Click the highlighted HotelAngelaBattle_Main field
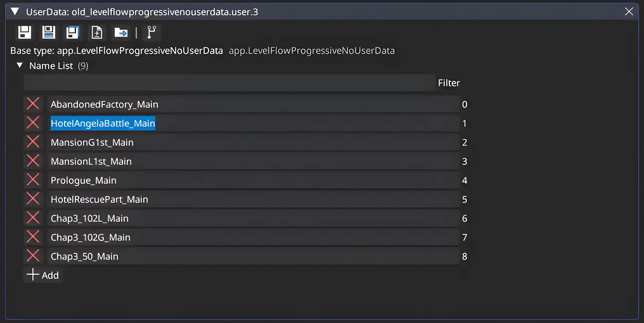644x323 pixels. click(x=253, y=123)
